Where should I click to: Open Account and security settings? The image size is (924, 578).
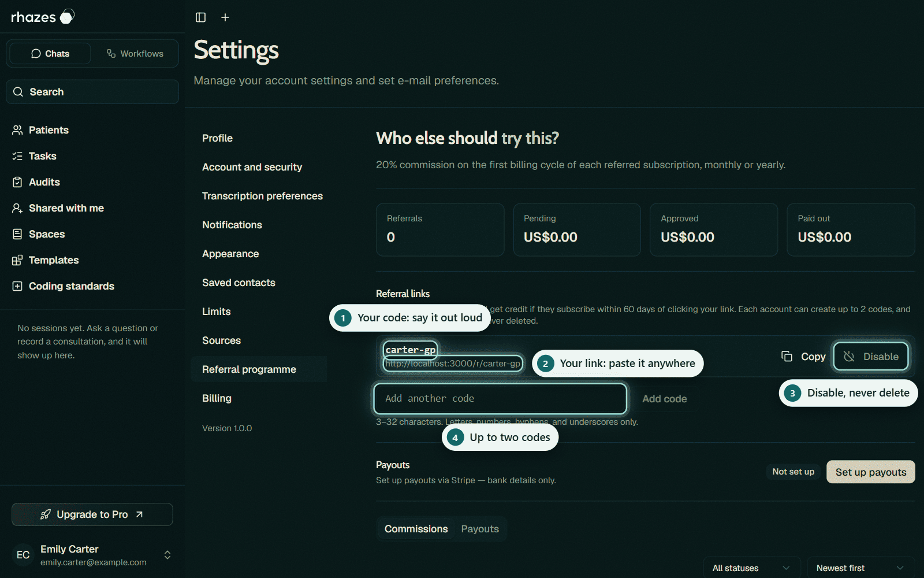[x=259, y=167]
